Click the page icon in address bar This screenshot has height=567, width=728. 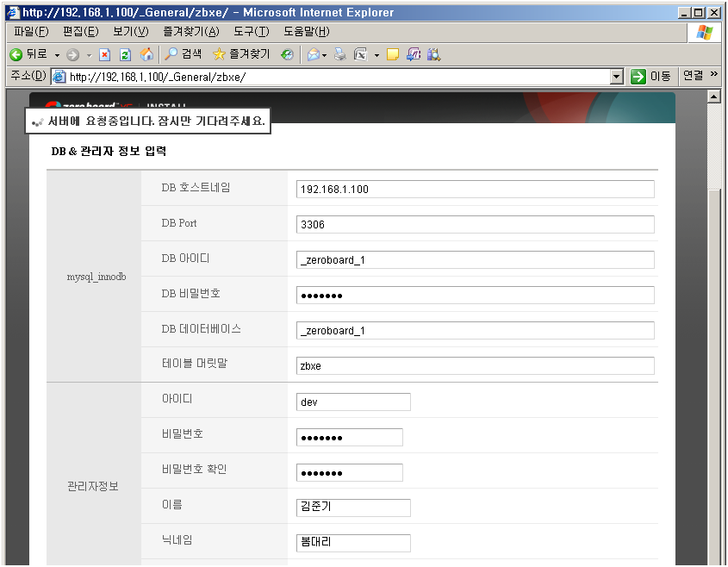pyautogui.click(x=59, y=77)
